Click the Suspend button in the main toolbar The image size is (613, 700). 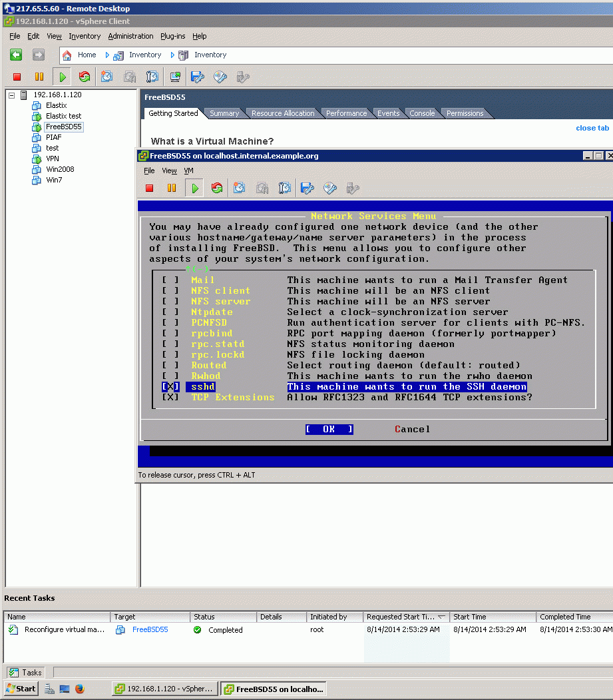39,77
